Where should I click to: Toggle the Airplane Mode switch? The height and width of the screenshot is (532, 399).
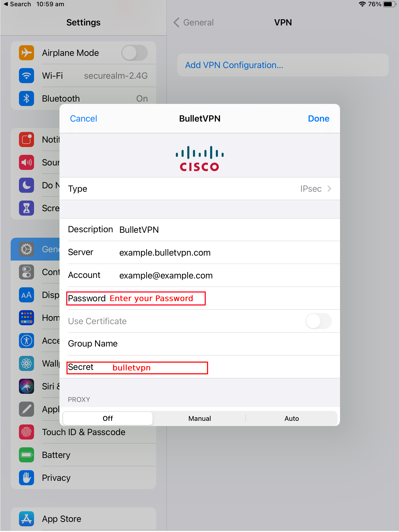(x=135, y=53)
